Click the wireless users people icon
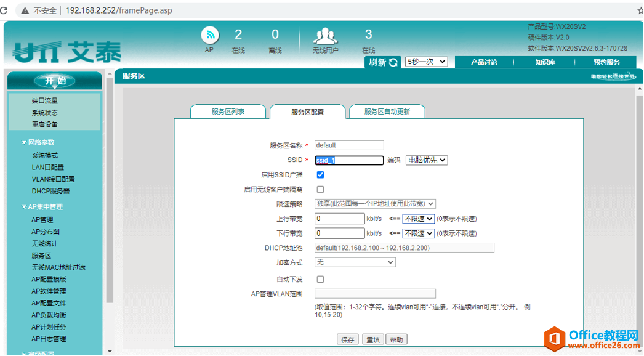This screenshot has width=644, height=356. [325, 36]
